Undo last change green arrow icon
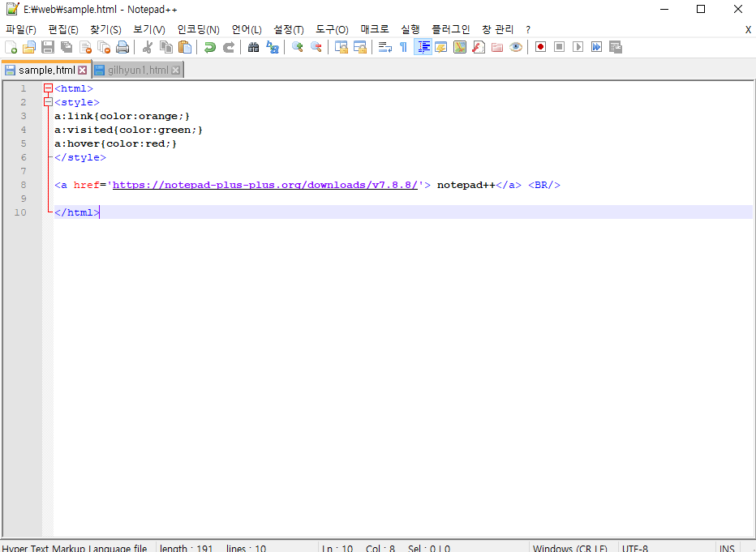 210,47
